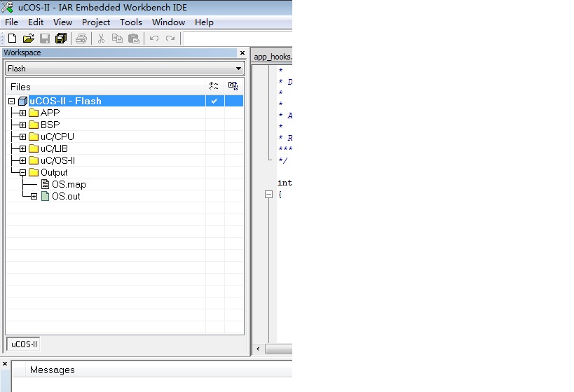Click the OS.map document icon
The image size is (574, 392).
[45, 184]
